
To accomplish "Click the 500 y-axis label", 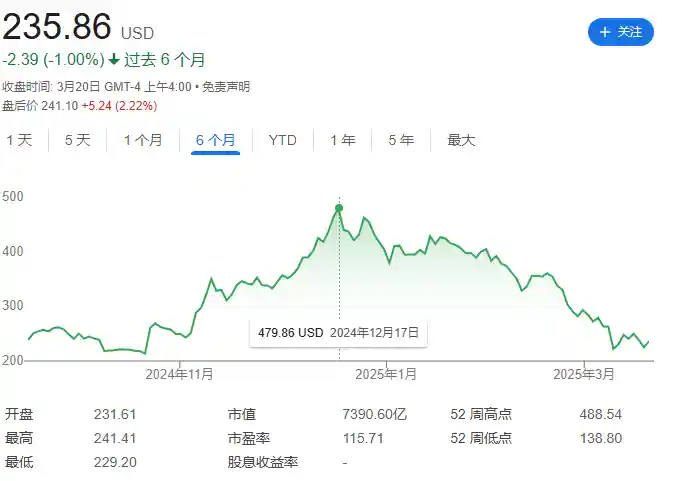I will point(13,196).
